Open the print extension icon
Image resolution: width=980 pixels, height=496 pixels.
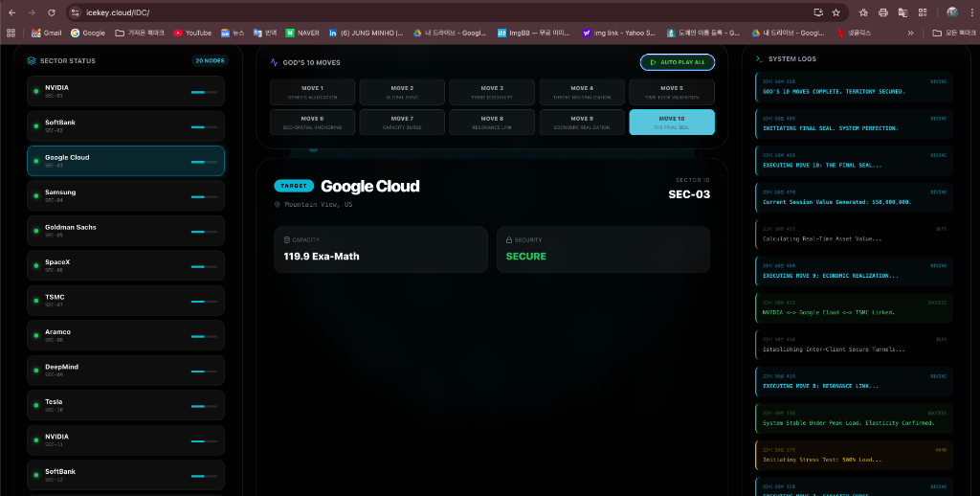pos(883,12)
